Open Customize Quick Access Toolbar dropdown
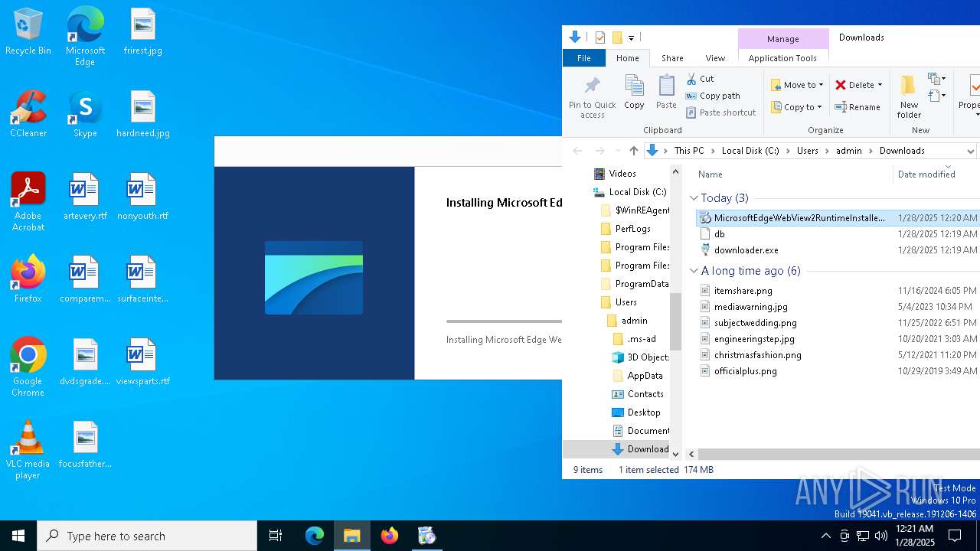 tap(631, 37)
